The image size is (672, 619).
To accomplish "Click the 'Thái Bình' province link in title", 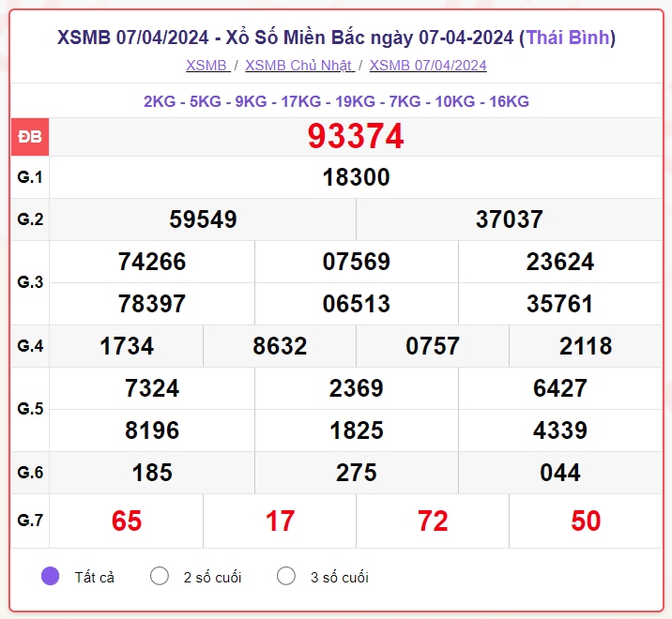I will pos(568,38).
